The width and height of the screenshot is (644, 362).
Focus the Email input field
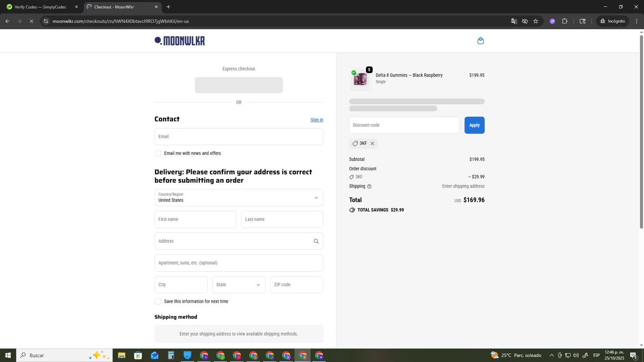coord(239,137)
